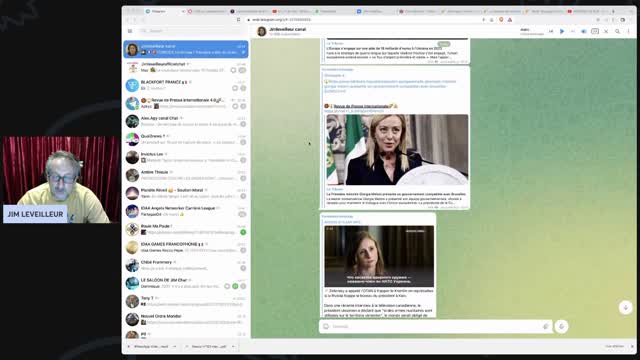Reload the browser page
The width and height of the screenshot is (640, 360).
tap(143, 20)
